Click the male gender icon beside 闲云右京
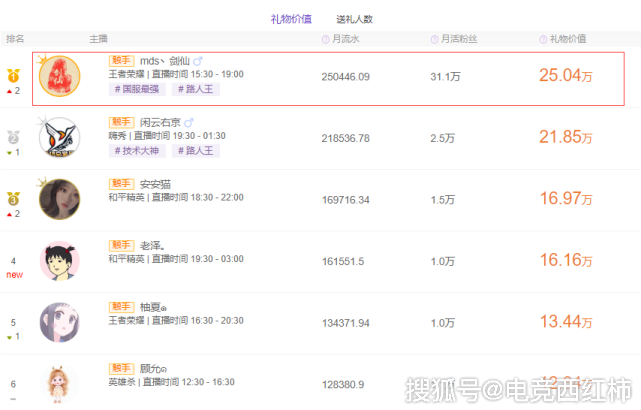Screen dimensions: 641x410 tap(188, 123)
